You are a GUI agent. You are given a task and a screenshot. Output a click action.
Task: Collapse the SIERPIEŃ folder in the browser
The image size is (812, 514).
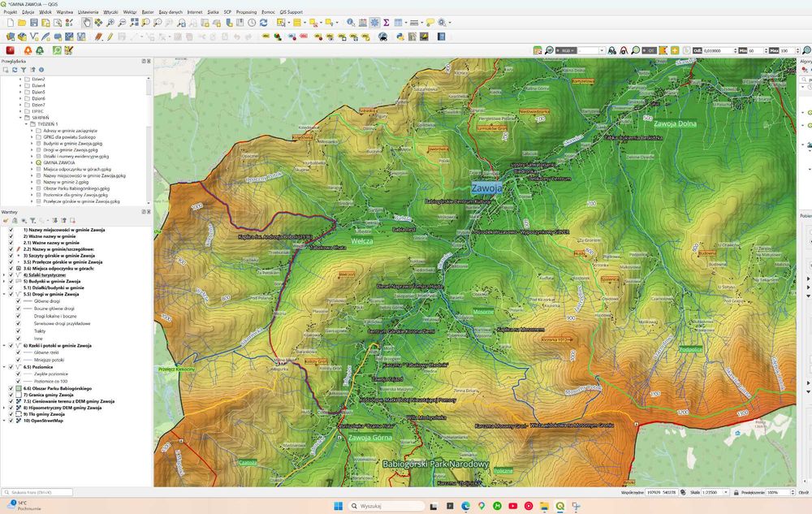pos(21,118)
